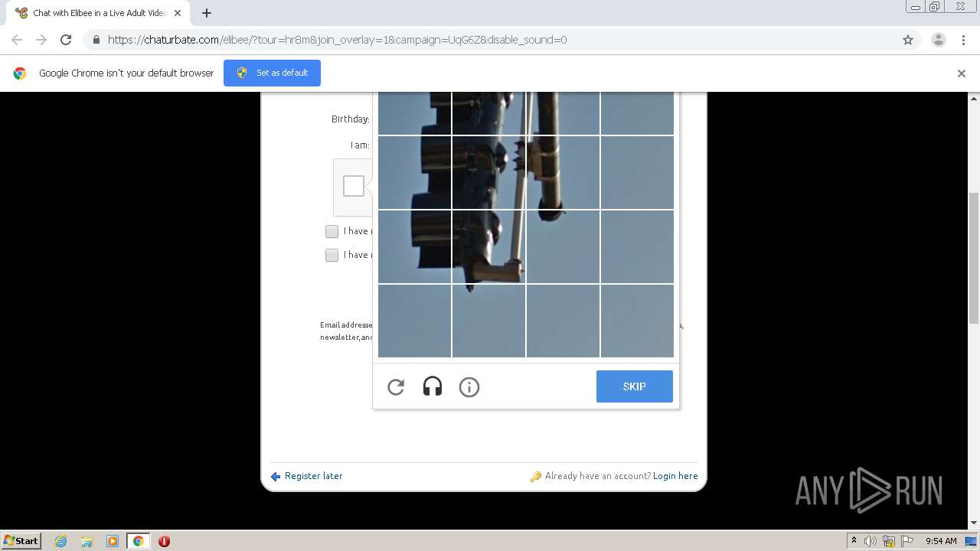Select the Chat with Elibee tab
The width and height of the screenshot is (980, 551).
click(98, 13)
